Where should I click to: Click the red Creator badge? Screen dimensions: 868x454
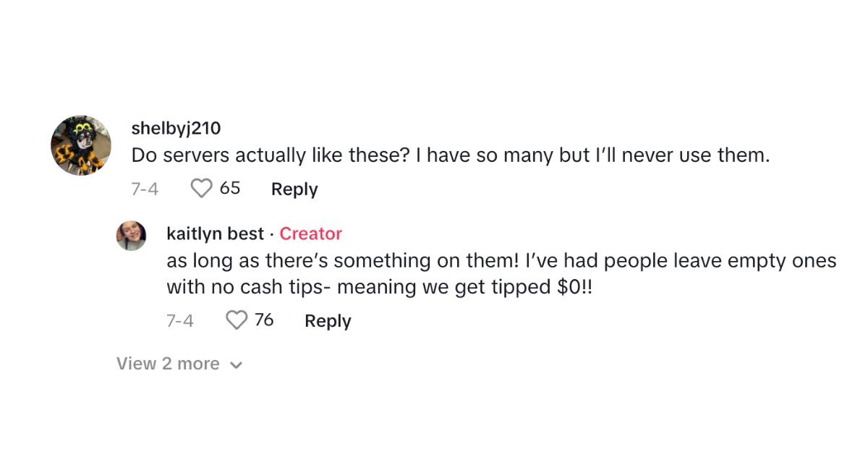point(311,234)
